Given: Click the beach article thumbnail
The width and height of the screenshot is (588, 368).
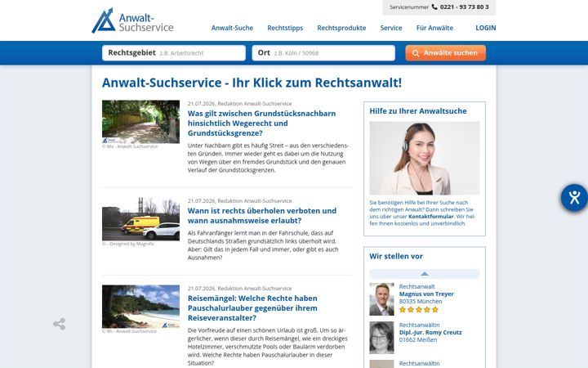Looking at the screenshot, I should tap(140, 307).
